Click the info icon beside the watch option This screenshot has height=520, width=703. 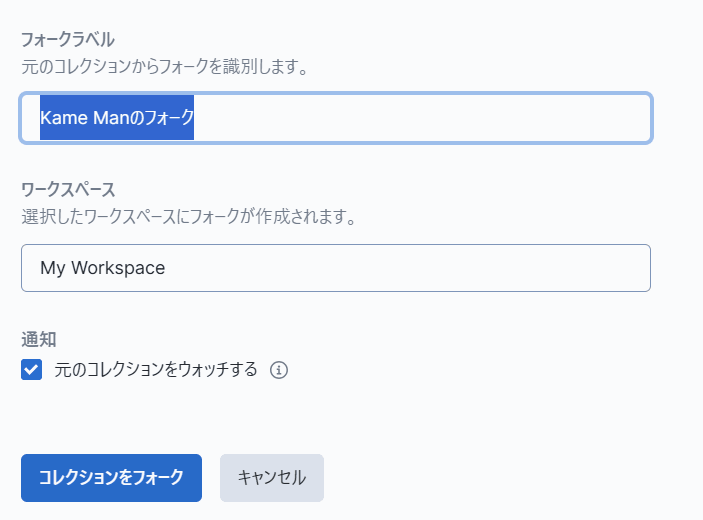278,370
